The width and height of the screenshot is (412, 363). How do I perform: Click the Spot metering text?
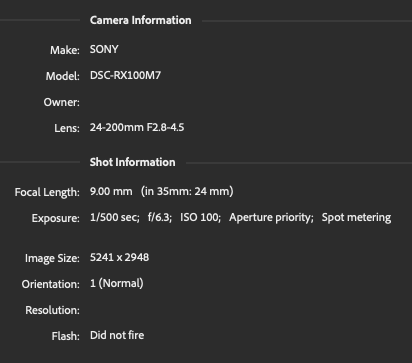tap(356, 217)
